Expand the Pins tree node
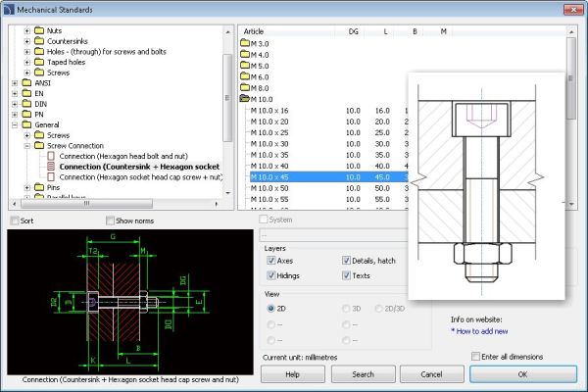This screenshot has width=588, height=392. pyautogui.click(x=27, y=187)
